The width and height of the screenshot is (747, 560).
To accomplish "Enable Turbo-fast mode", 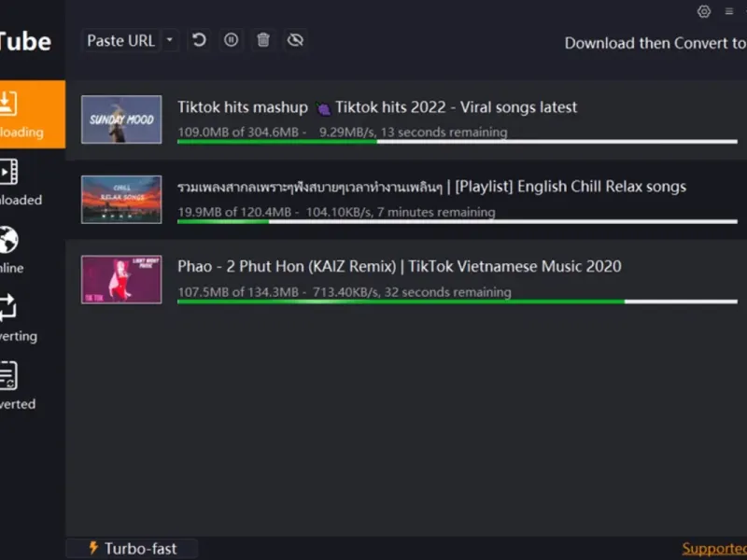I will pos(132,549).
